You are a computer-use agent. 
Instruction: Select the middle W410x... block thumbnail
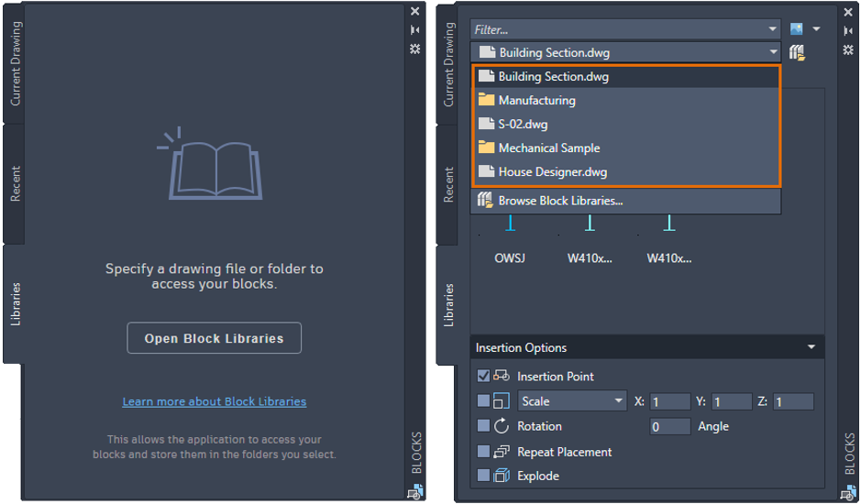[x=590, y=240]
